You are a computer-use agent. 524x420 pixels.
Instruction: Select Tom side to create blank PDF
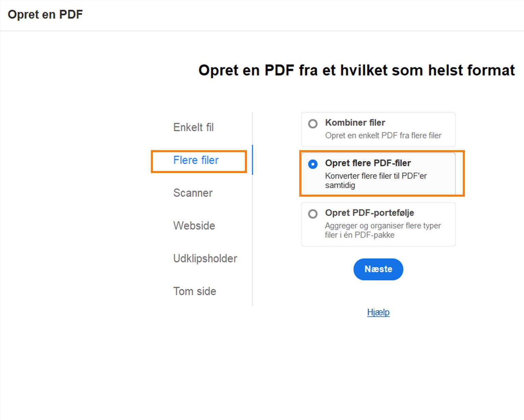tap(194, 291)
